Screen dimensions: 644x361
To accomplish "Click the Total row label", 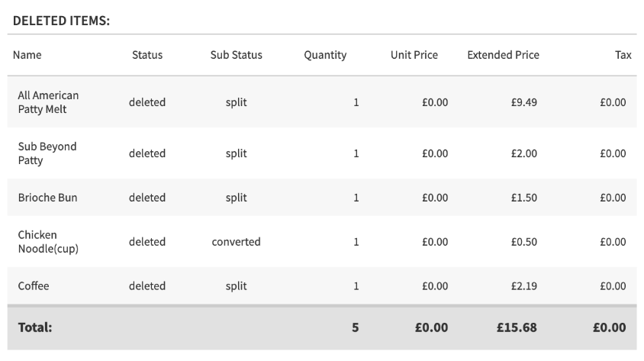I will 35,327.
